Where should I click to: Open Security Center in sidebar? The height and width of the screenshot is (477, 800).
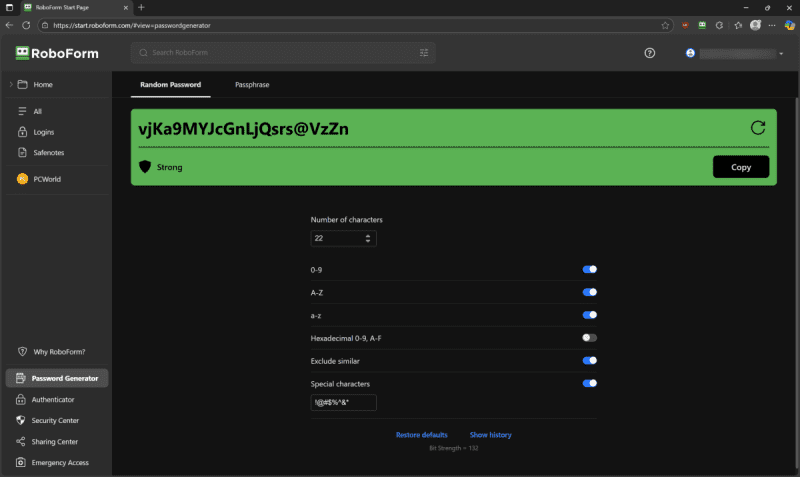[55, 420]
